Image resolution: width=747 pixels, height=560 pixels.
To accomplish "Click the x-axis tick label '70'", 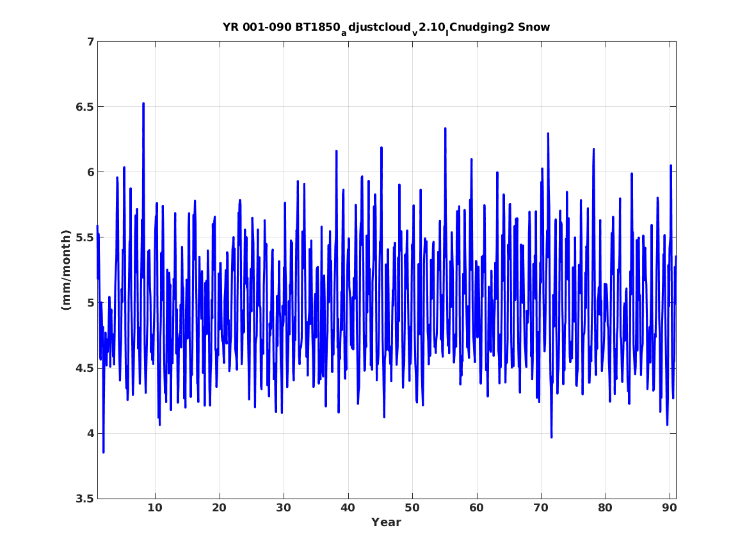I will 541,508.
